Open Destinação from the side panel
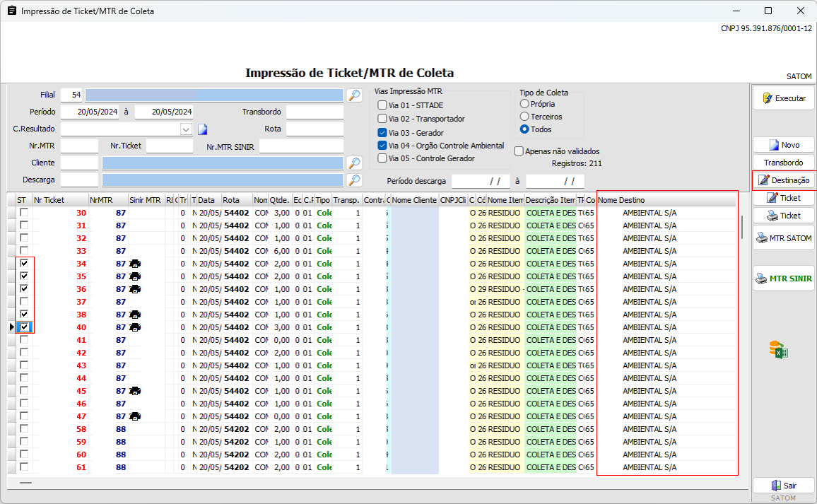The image size is (817, 504). tap(783, 180)
